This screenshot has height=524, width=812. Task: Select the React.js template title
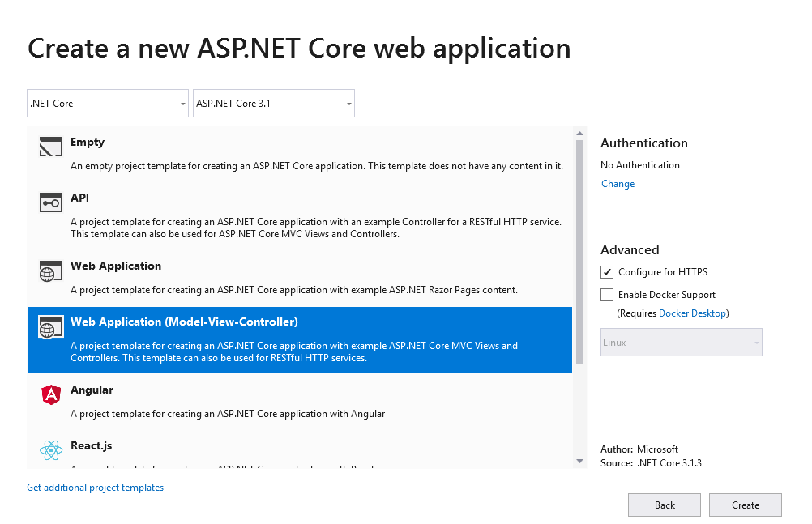(x=91, y=445)
